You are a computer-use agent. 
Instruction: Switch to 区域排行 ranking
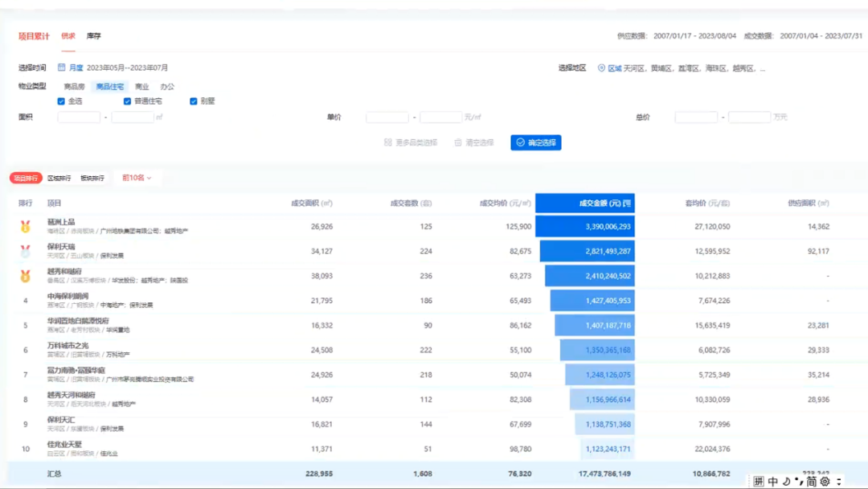click(x=59, y=178)
